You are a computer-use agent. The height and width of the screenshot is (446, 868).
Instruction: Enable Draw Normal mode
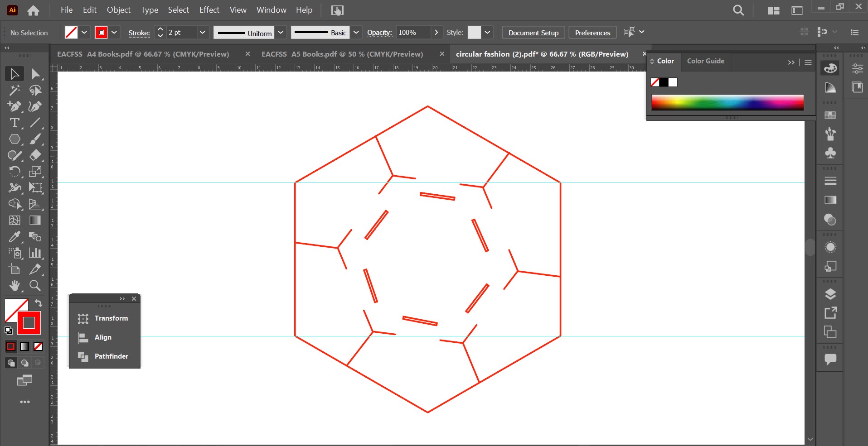(x=11, y=363)
